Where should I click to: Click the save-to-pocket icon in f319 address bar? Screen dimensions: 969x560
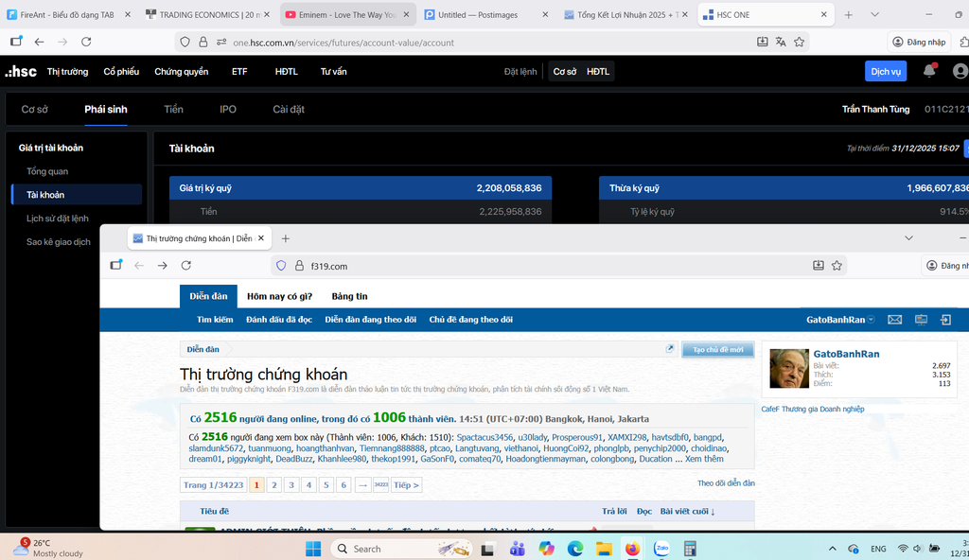tap(819, 265)
